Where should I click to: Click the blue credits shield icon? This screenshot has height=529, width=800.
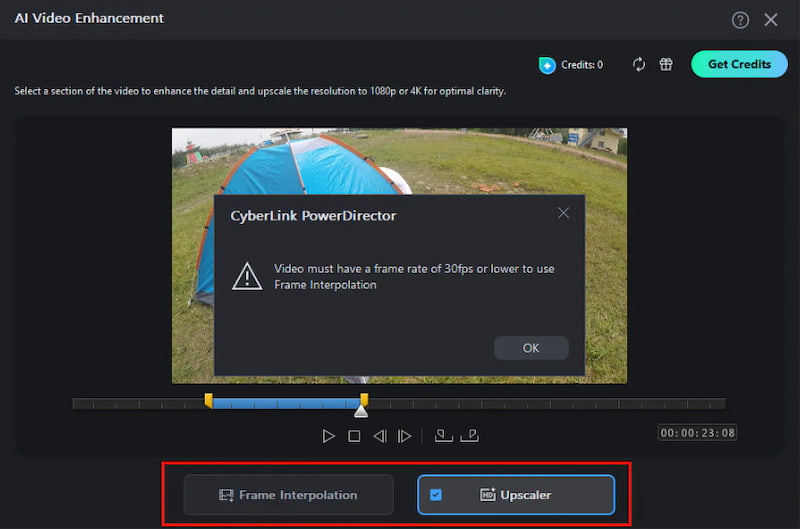click(x=547, y=65)
